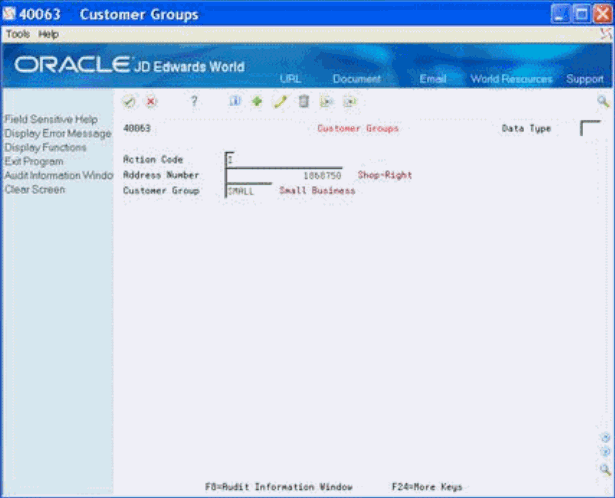Open the World Resources link
This screenshot has height=498, width=615.
(x=511, y=79)
